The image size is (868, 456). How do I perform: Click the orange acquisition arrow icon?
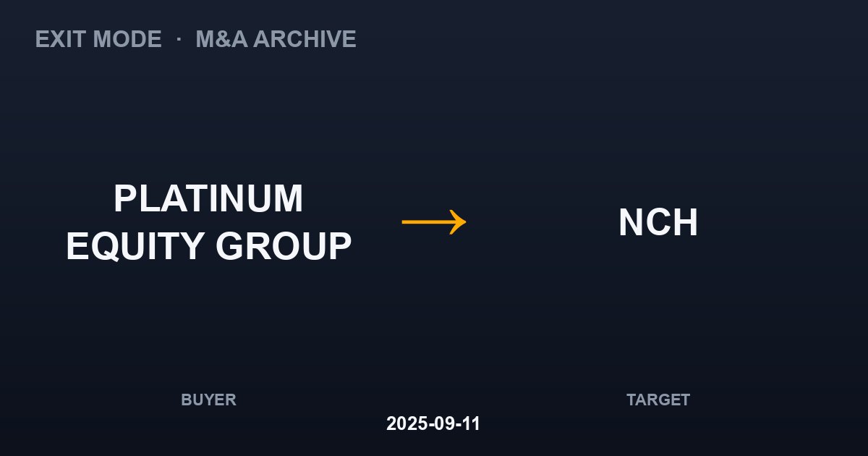pos(434,221)
